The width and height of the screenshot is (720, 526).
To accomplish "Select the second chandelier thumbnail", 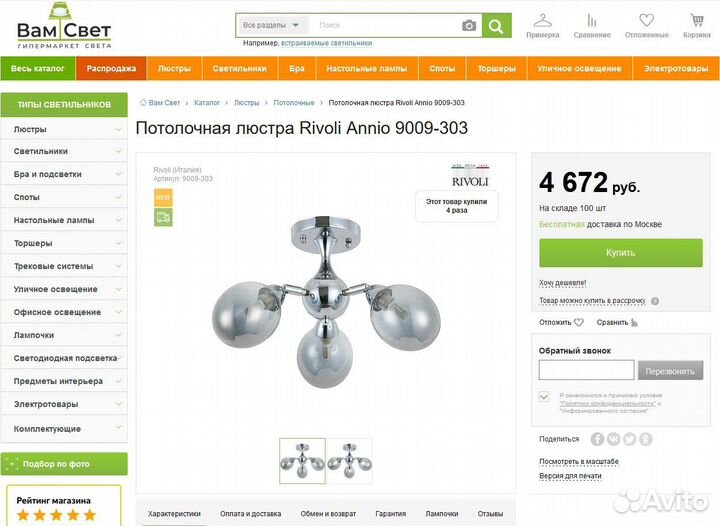I will (x=349, y=461).
